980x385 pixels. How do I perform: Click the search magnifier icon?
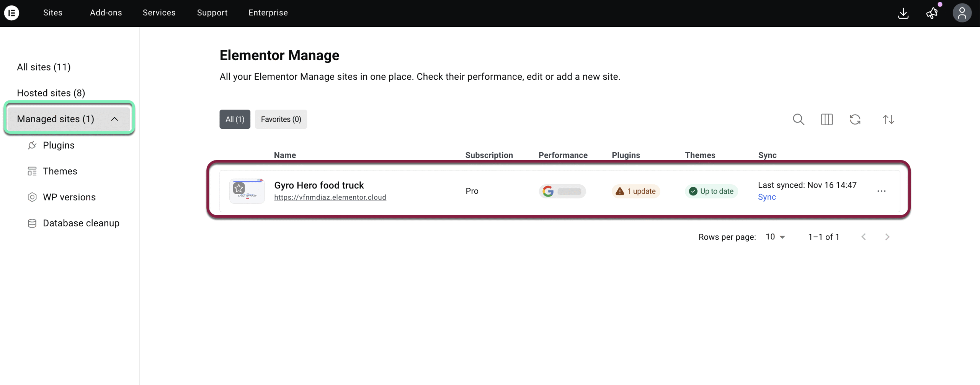798,120
